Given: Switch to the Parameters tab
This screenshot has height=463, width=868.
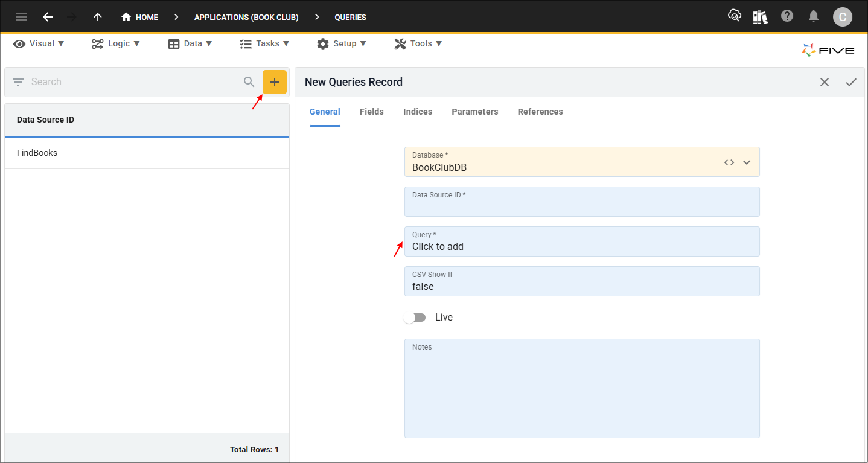Looking at the screenshot, I should coord(475,112).
